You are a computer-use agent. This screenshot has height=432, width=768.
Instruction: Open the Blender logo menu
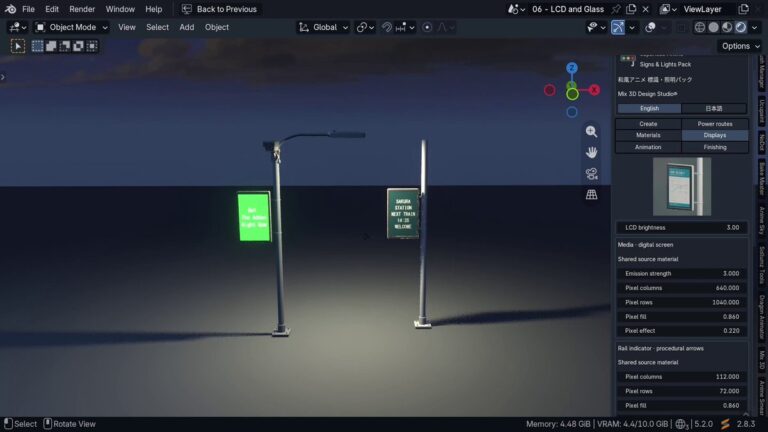(10, 9)
